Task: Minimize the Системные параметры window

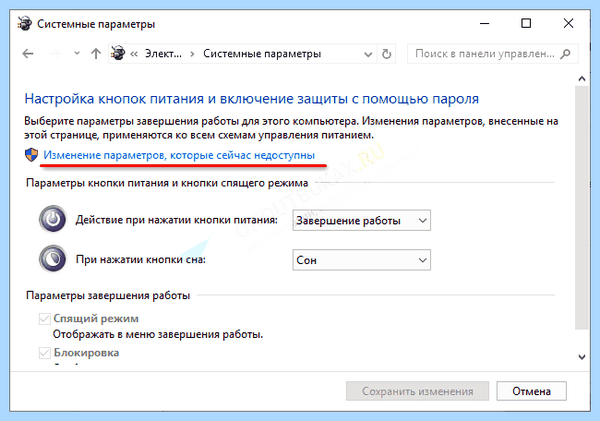Action: click(x=484, y=23)
